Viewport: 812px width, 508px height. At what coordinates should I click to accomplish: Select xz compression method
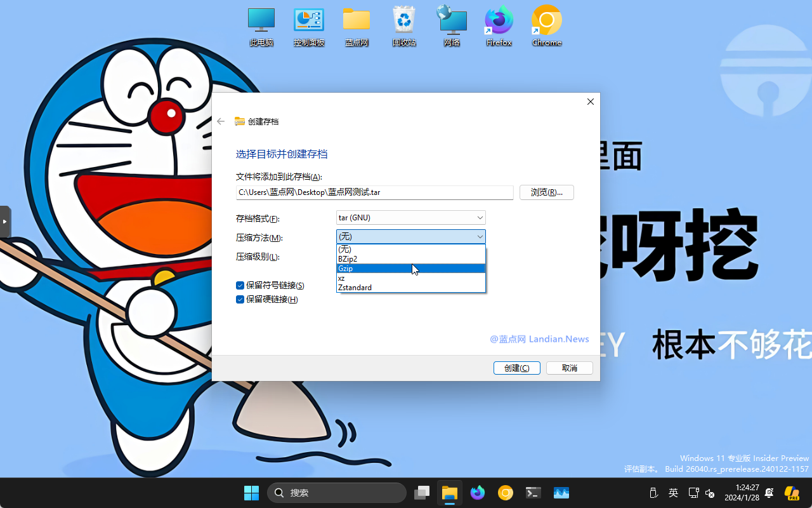pyautogui.click(x=411, y=277)
